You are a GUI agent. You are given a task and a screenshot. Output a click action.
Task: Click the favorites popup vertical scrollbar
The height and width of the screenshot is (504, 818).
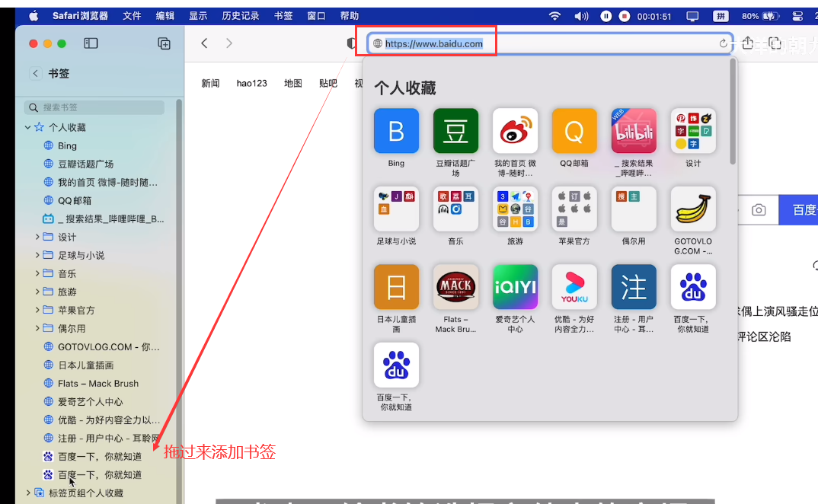click(x=733, y=112)
